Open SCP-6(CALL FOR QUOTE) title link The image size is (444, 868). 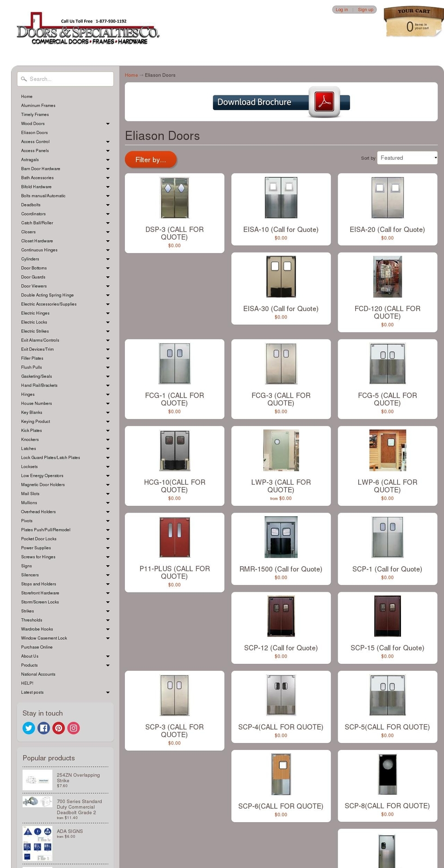click(281, 806)
